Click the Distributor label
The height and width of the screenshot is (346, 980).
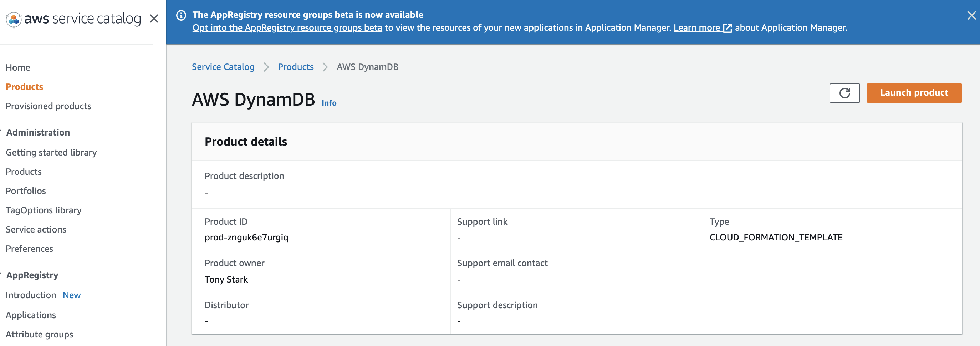(x=226, y=305)
